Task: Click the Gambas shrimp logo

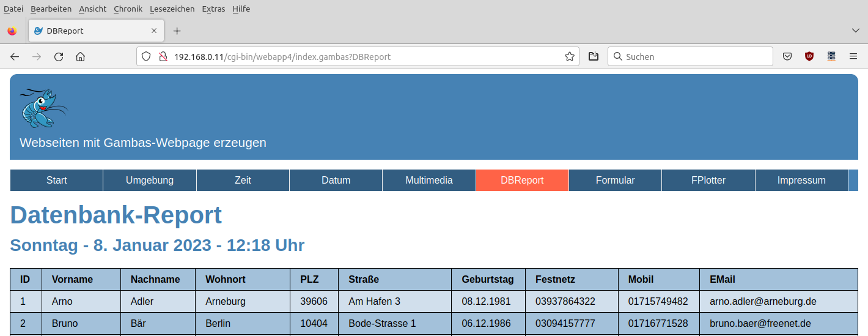Action: click(43, 108)
